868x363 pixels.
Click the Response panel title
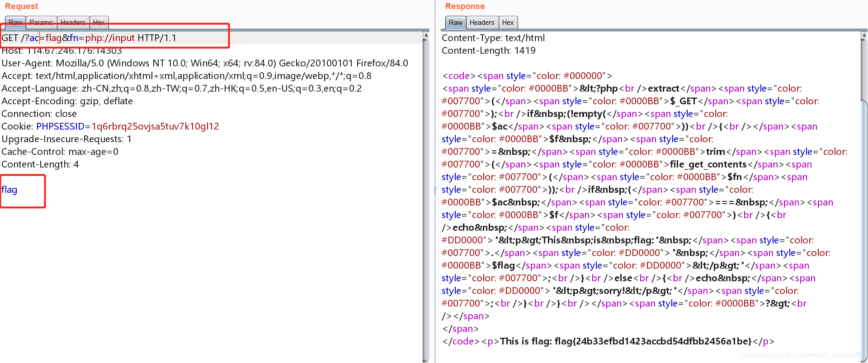click(x=465, y=6)
